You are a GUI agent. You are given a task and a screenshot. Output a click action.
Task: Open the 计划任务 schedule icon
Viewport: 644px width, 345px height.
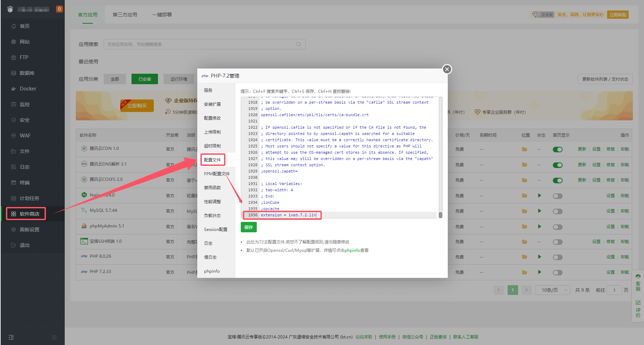tap(14, 198)
